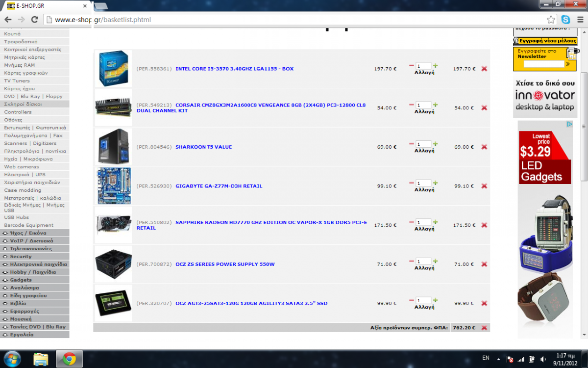Bookmark this page with the star icon
This screenshot has height=368, width=588.
(551, 20)
